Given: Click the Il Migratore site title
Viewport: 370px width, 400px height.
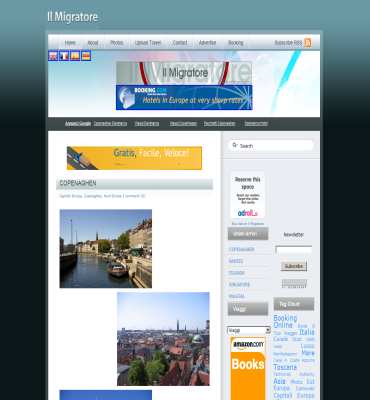Looking at the screenshot, I should click(x=73, y=17).
